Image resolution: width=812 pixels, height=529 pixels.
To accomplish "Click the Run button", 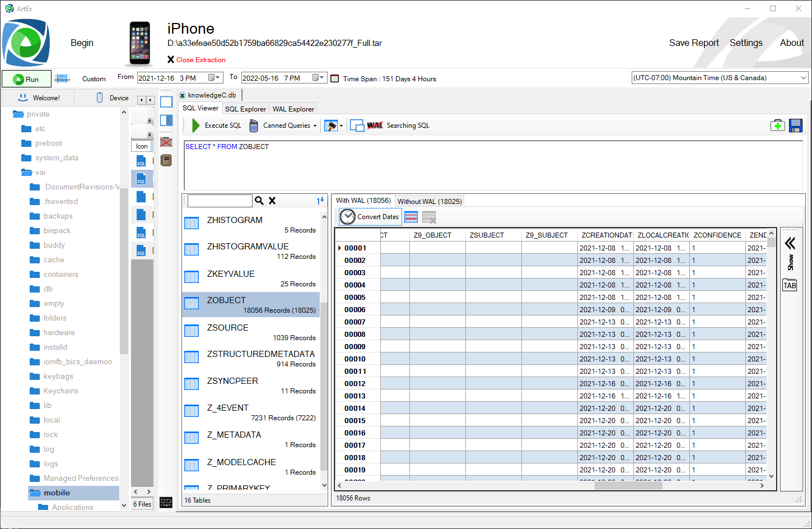I will (x=26, y=79).
